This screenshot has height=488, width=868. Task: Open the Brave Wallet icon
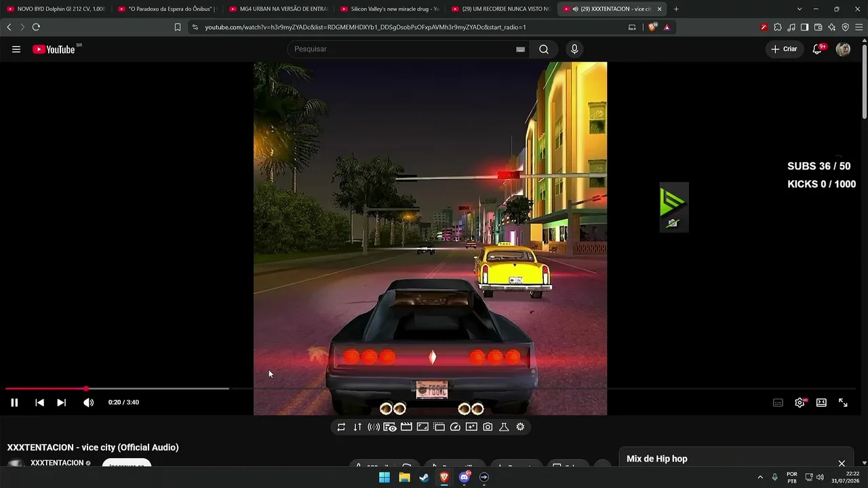pos(818,27)
